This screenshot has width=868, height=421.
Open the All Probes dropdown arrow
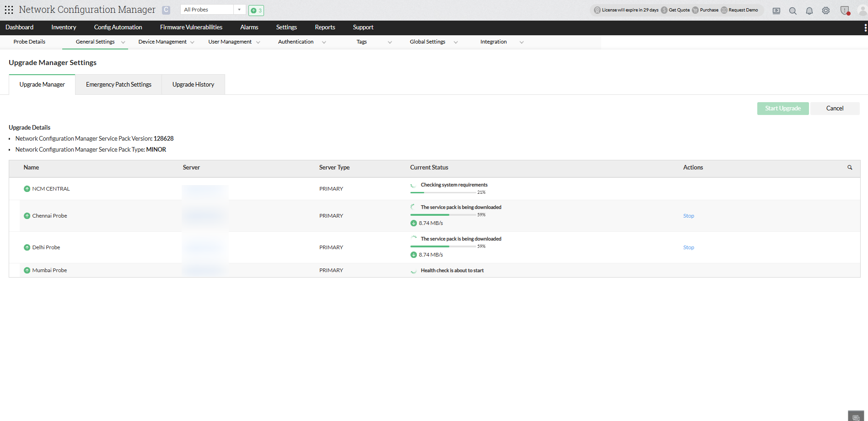[x=239, y=10]
